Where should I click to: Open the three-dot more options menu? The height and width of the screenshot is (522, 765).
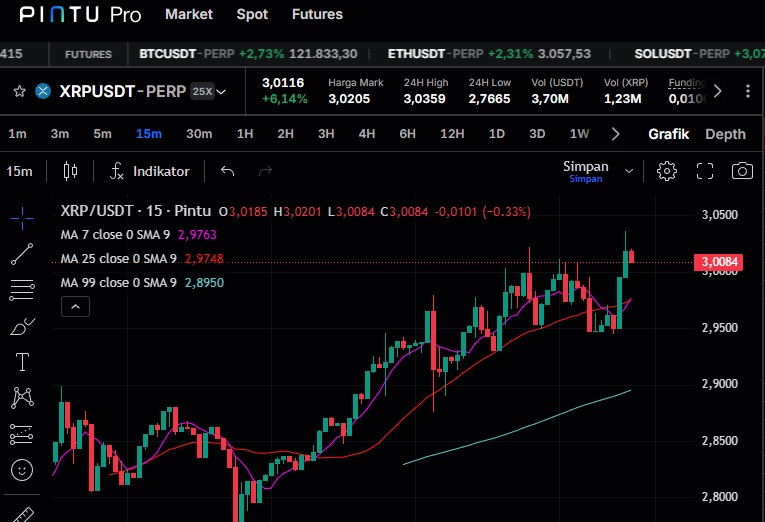coord(747,91)
